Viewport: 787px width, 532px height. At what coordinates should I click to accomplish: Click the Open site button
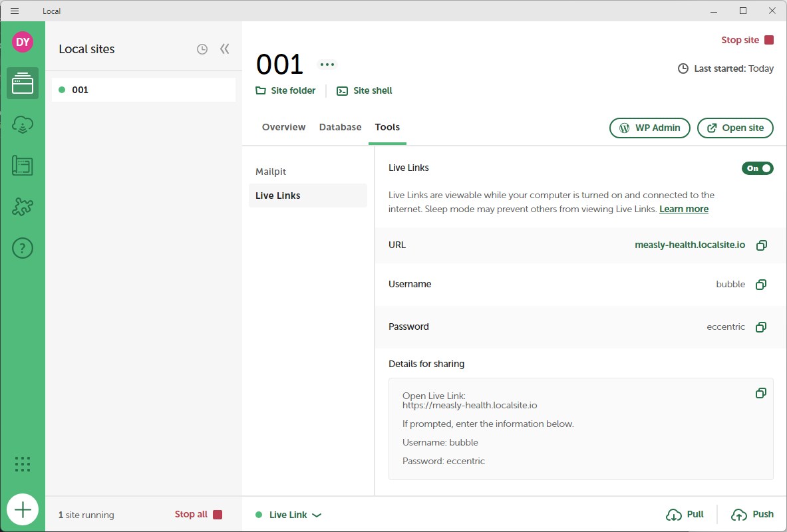(x=735, y=128)
